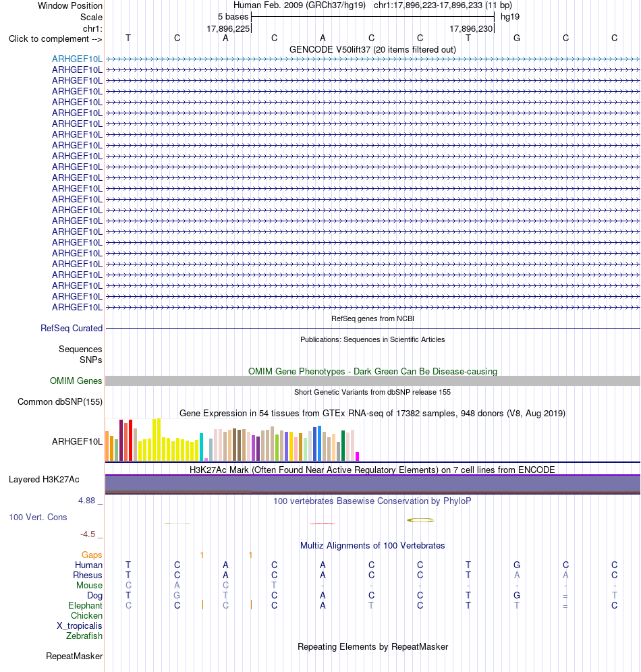
Task: Click the 4.88 upper scale value
Action: tap(86, 501)
